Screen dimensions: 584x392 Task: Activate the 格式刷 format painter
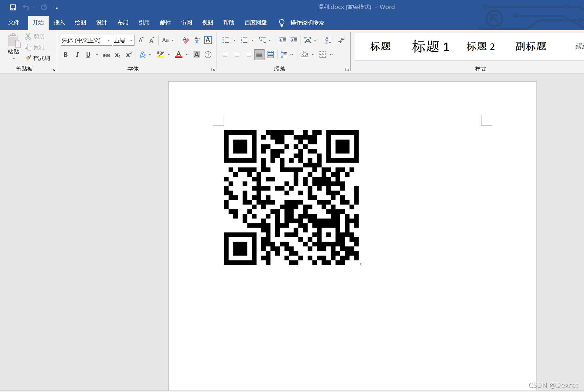38,58
